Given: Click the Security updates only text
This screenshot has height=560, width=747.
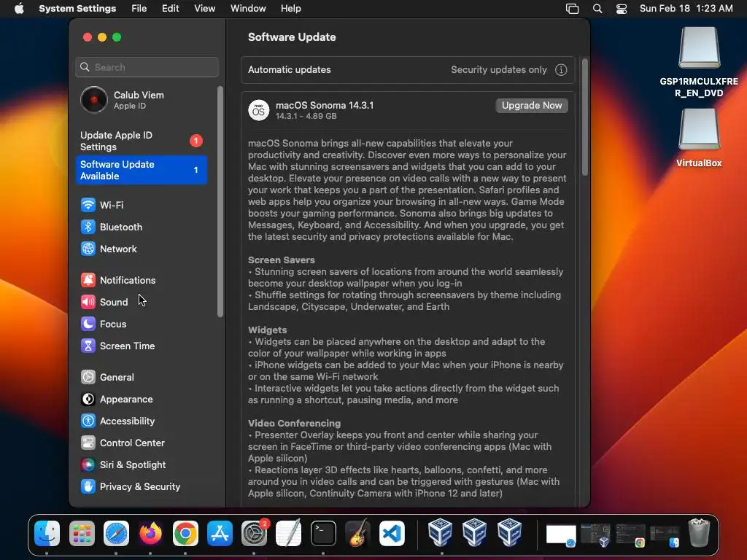Looking at the screenshot, I should click(x=499, y=70).
